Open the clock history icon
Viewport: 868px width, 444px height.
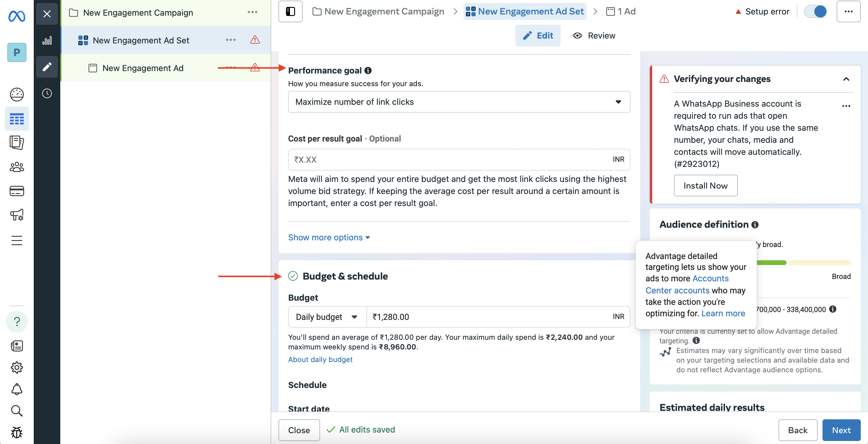click(x=47, y=93)
